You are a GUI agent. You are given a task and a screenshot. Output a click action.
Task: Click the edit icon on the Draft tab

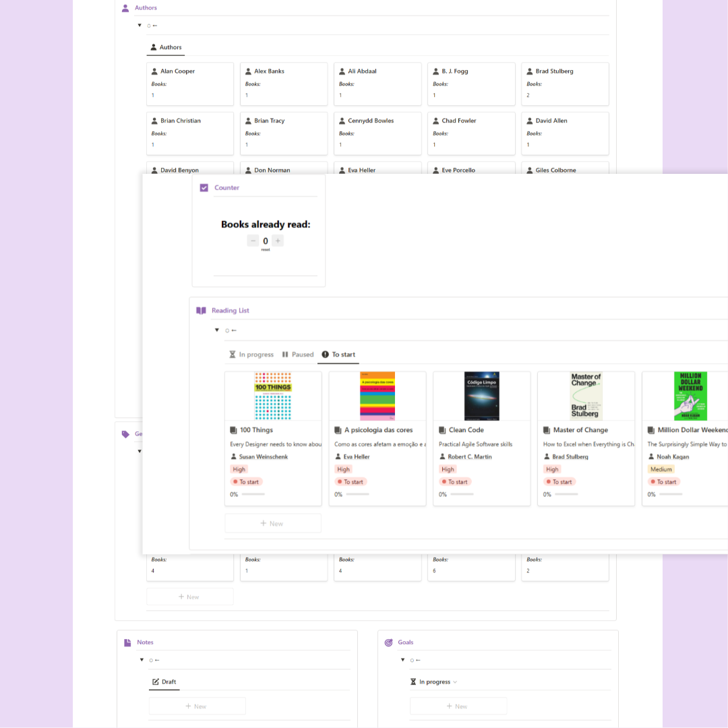coord(156,682)
